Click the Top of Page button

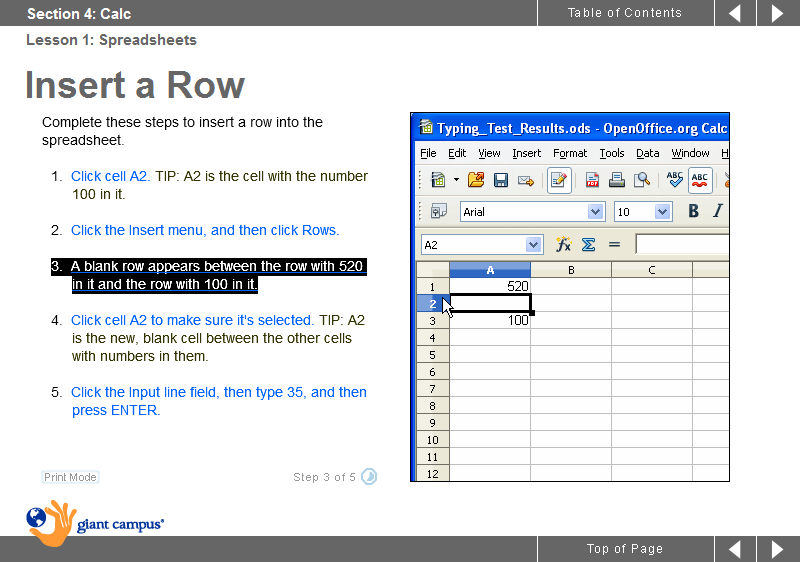[x=625, y=549]
